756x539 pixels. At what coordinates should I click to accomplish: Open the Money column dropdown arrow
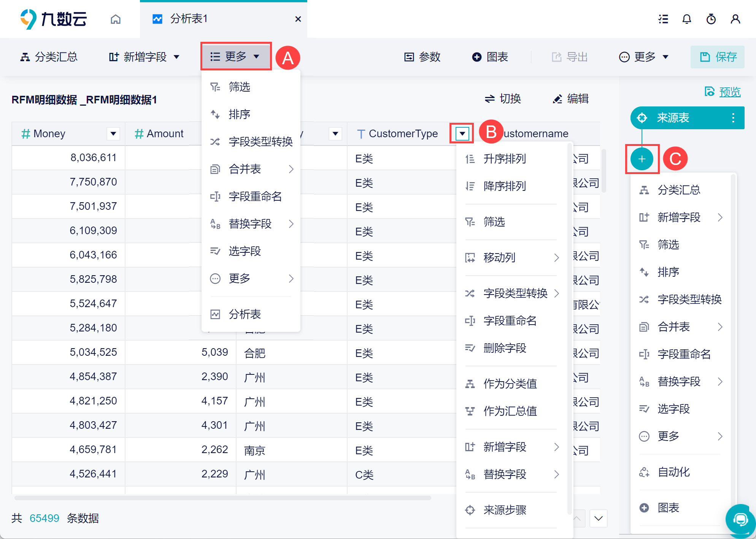pyautogui.click(x=113, y=133)
